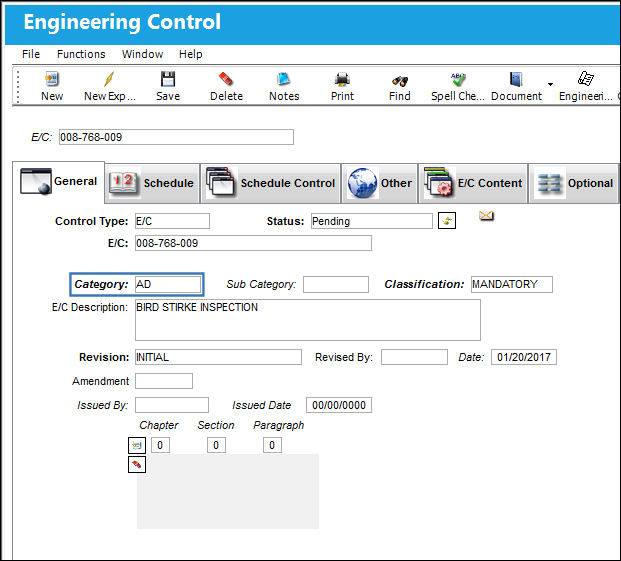Click the Find binoculars icon

[400, 81]
